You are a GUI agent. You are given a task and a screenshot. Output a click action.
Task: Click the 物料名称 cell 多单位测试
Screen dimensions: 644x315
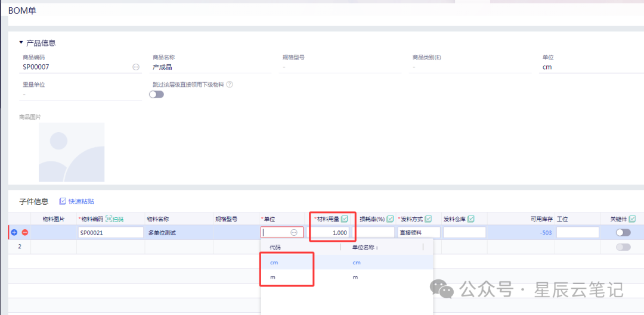(x=162, y=233)
